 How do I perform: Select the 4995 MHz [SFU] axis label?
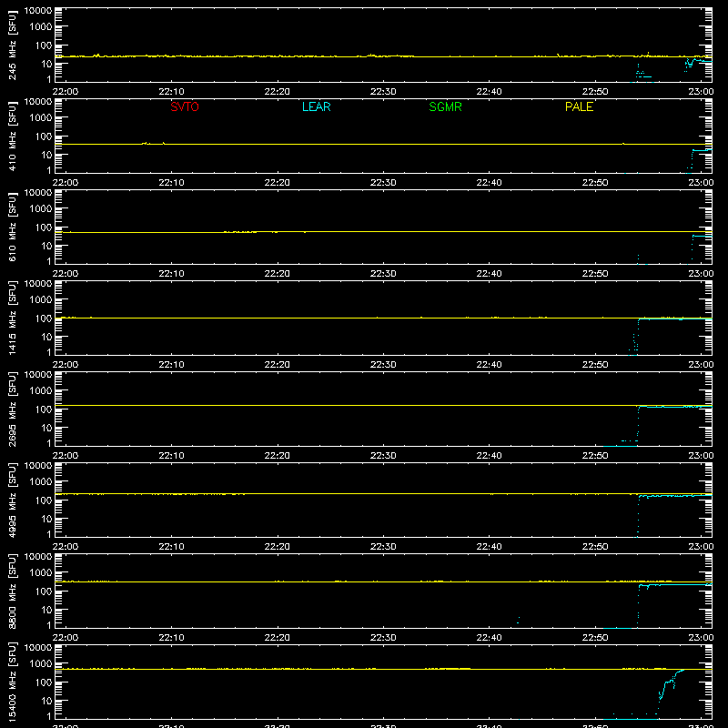point(13,500)
